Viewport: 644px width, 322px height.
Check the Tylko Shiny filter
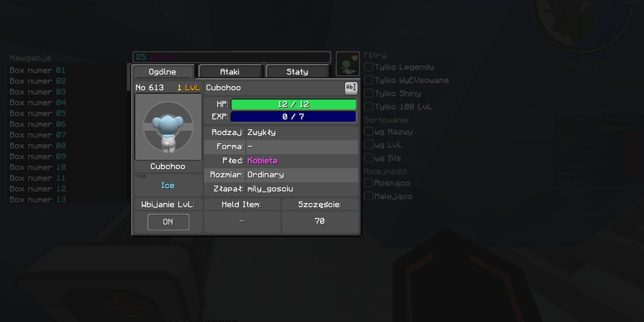(x=369, y=94)
